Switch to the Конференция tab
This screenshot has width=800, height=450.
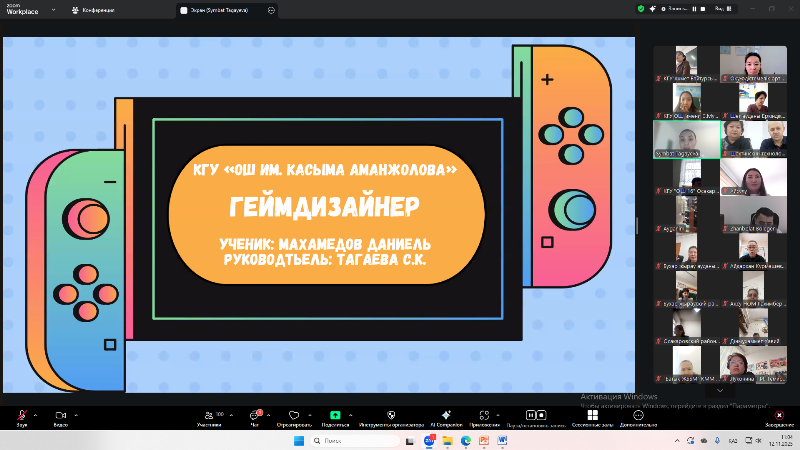pyautogui.click(x=94, y=10)
